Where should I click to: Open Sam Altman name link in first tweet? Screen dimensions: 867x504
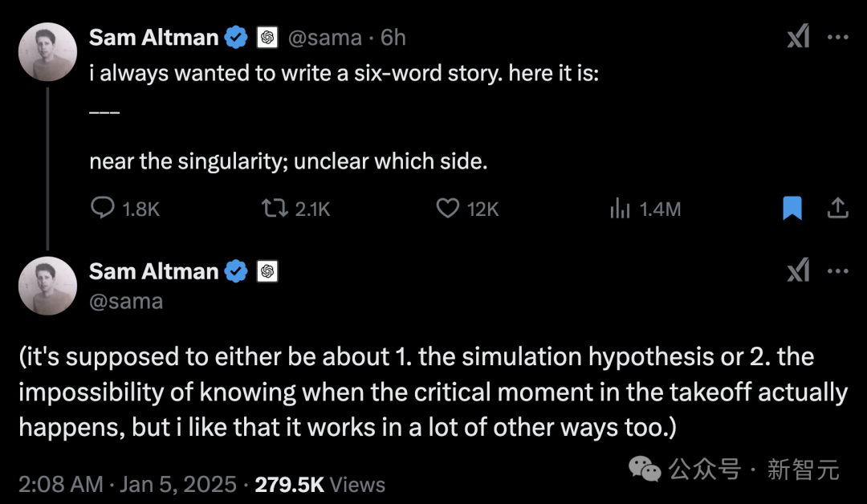153,38
